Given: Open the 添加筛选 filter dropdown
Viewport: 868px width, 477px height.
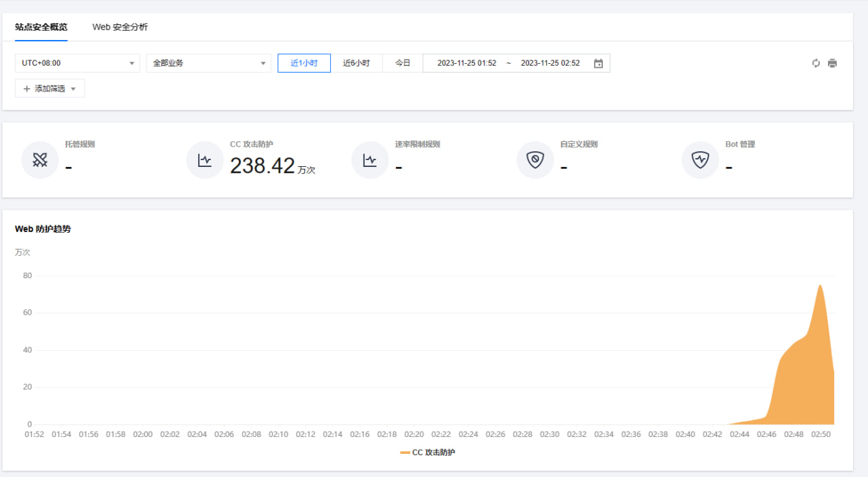Looking at the screenshot, I should (50, 89).
